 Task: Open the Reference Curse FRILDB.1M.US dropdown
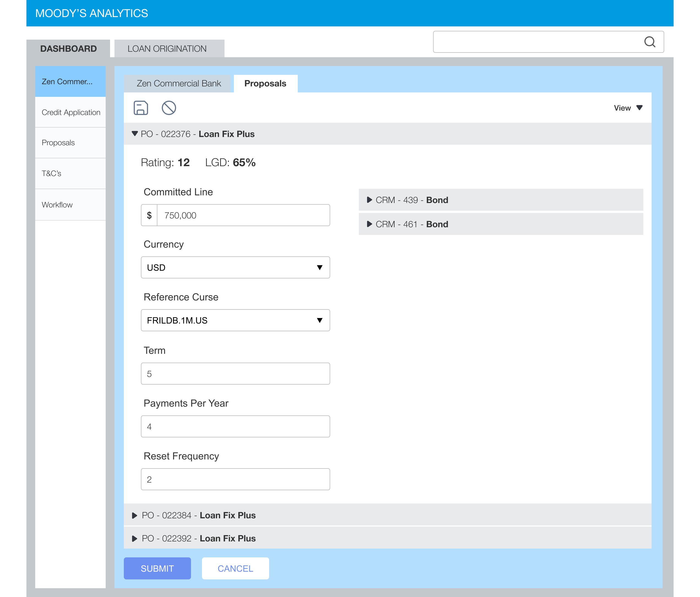[x=235, y=320]
